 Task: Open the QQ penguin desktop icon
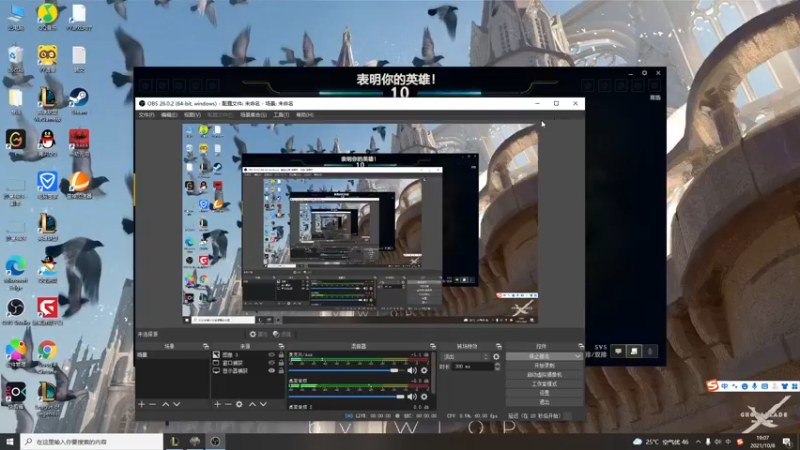pos(47,142)
